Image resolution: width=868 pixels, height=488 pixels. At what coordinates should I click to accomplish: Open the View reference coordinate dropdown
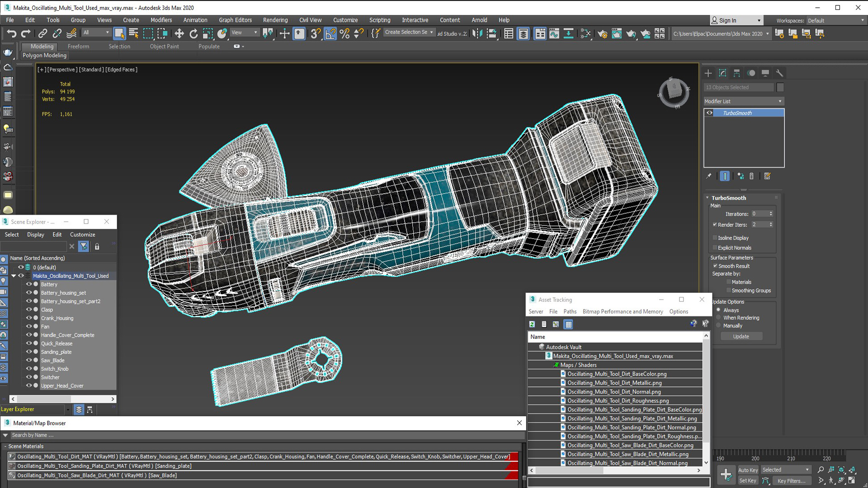point(245,33)
